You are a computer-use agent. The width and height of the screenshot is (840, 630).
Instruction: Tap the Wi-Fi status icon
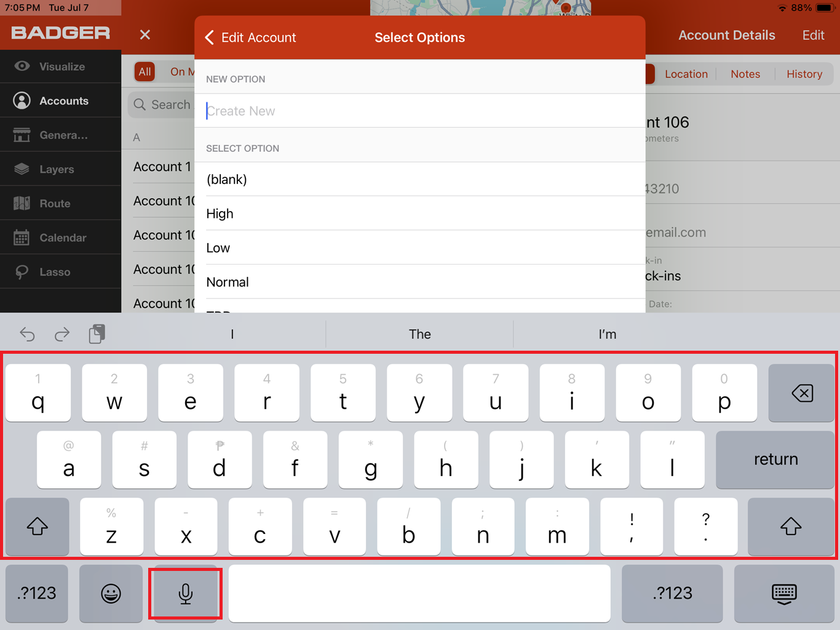782,8
